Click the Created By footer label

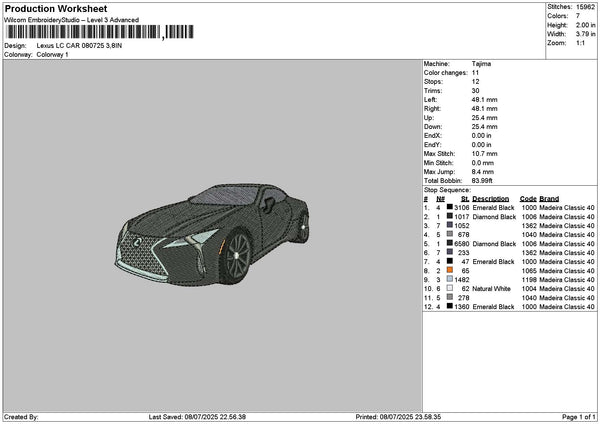tap(21, 417)
